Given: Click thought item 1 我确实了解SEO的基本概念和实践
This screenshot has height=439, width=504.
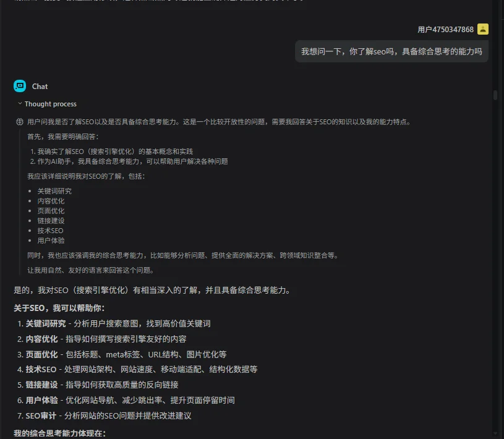Looking at the screenshot, I should coord(111,151).
